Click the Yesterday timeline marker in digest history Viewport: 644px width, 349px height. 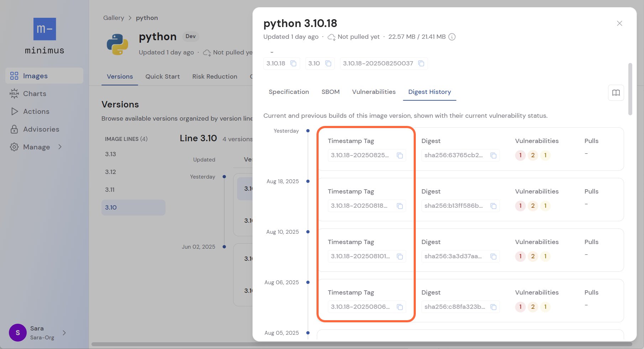[x=308, y=131]
